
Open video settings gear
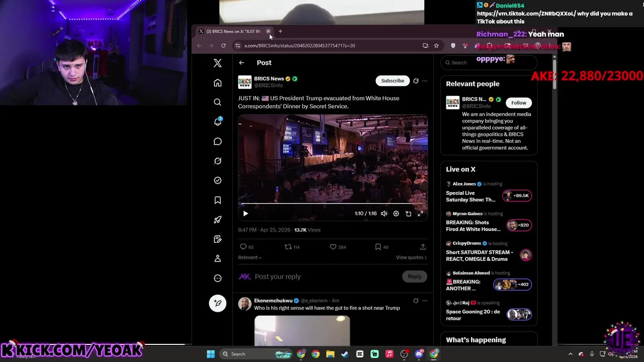pos(396,214)
